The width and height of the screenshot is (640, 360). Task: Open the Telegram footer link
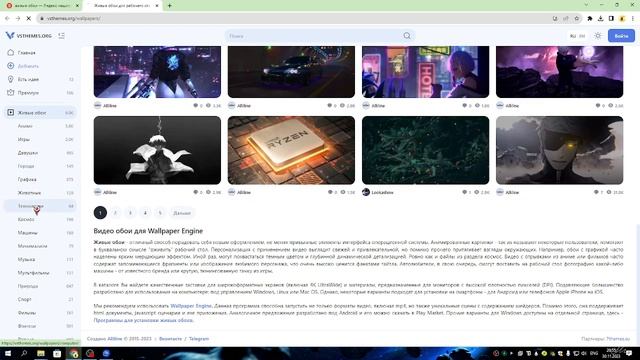click(199, 339)
